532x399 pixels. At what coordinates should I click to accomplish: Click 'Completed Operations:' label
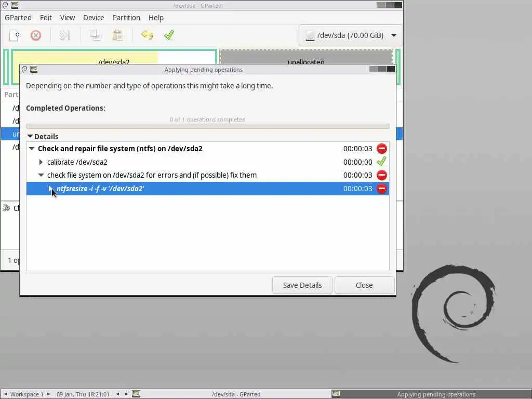point(65,108)
